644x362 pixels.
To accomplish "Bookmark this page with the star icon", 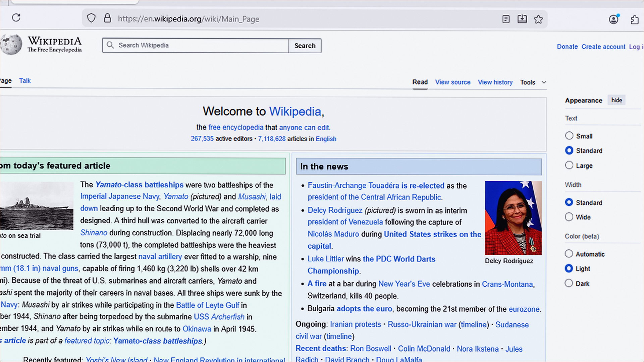I will (x=538, y=19).
